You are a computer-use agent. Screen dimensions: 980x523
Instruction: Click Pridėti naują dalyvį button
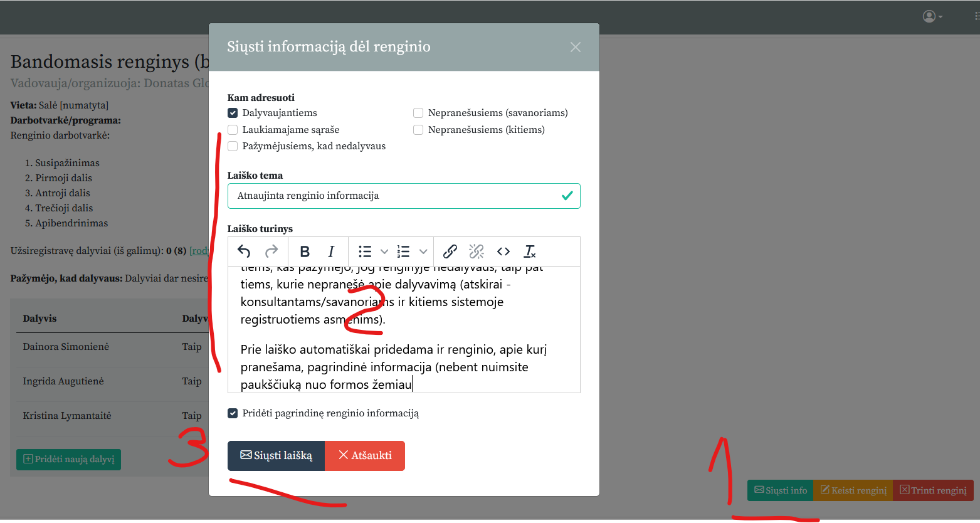(x=68, y=459)
